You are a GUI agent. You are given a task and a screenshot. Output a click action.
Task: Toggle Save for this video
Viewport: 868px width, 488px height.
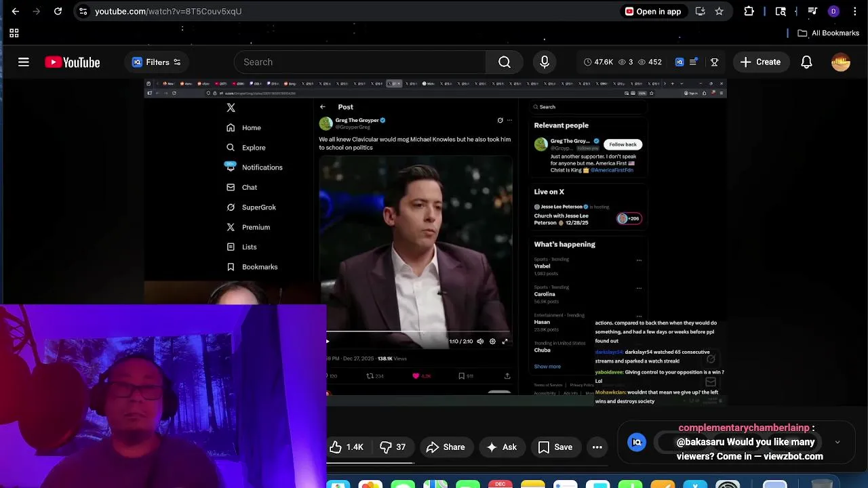(555, 447)
